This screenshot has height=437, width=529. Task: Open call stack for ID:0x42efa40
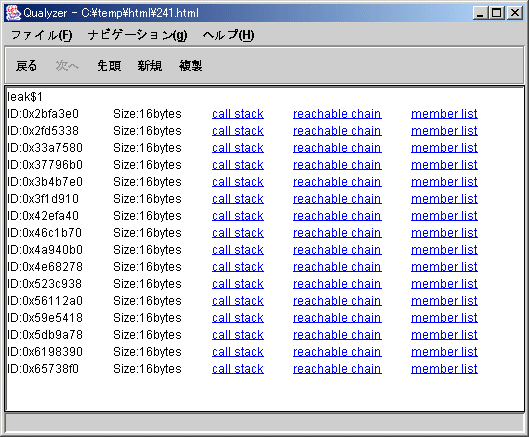[x=238, y=216]
